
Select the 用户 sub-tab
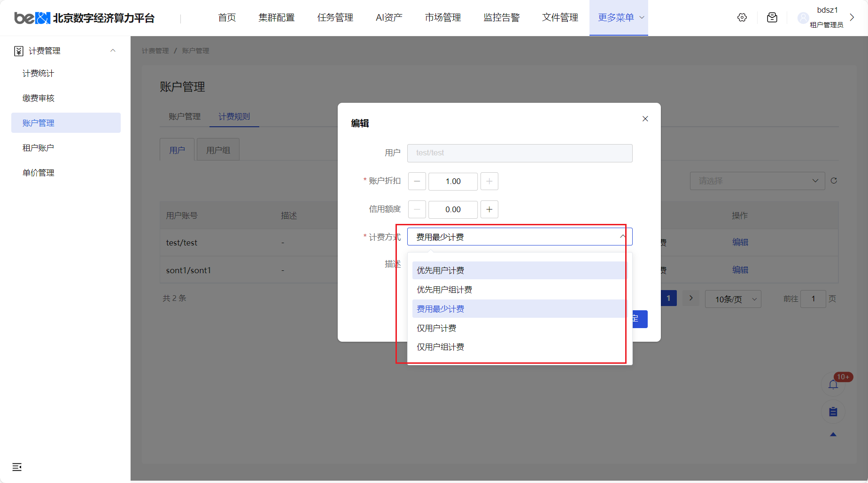click(x=177, y=150)
